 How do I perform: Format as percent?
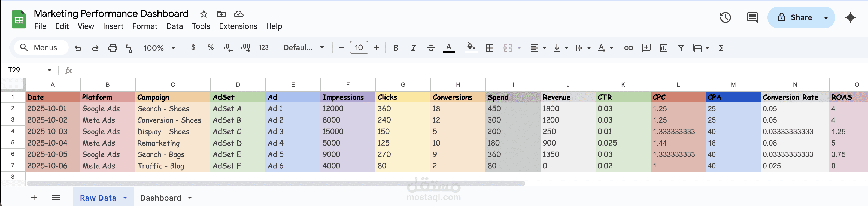pyautogui.click(x=211, y=47)
